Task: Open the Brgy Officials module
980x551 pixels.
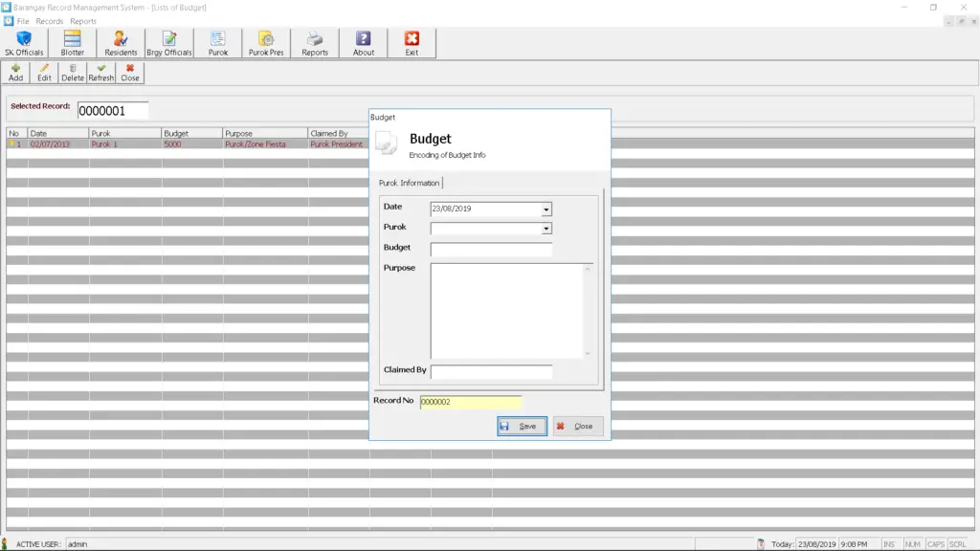Action: (169, 42)
